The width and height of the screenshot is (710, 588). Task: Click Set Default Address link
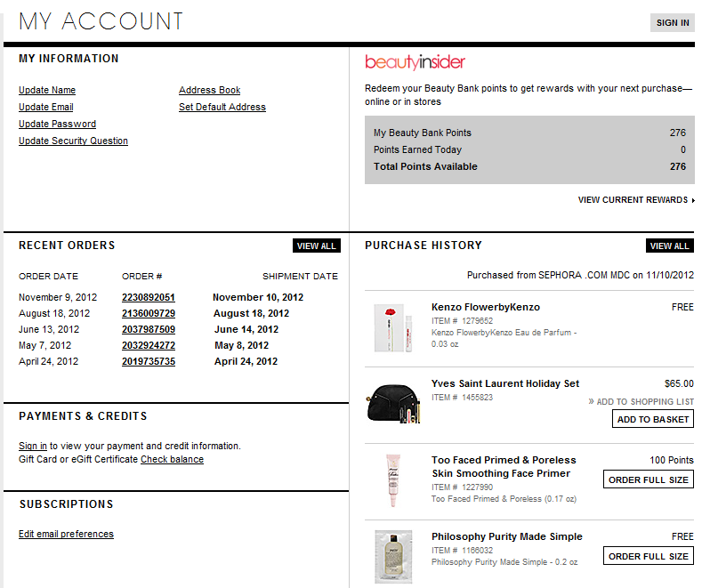coord(222,107)
